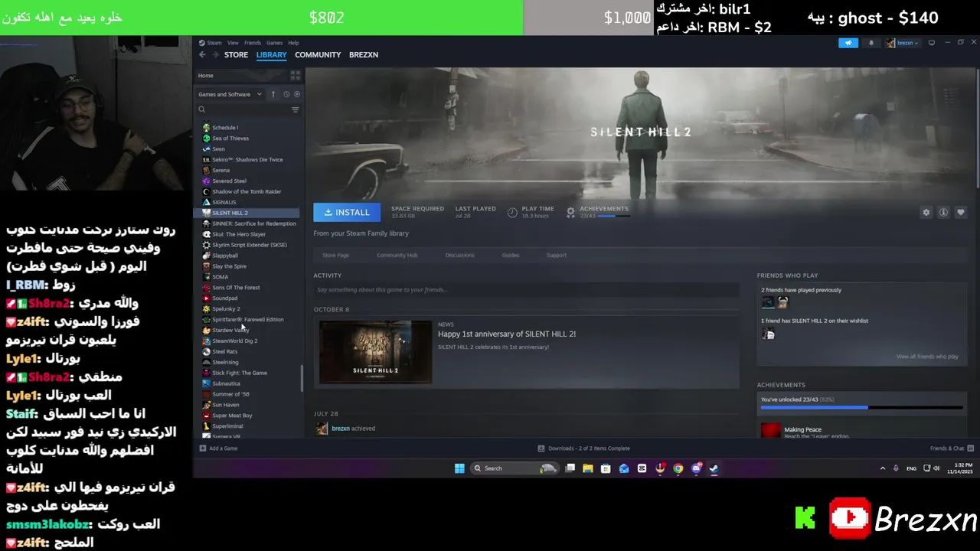Open the Discussions link
980x551 pixels.
(x=459, y=256)
